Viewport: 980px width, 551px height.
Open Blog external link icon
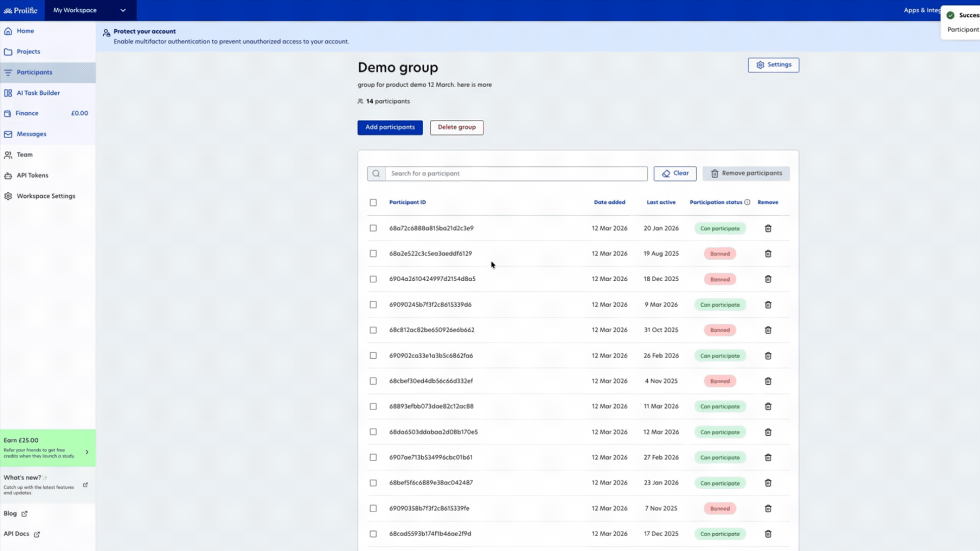tap(24, 514)
